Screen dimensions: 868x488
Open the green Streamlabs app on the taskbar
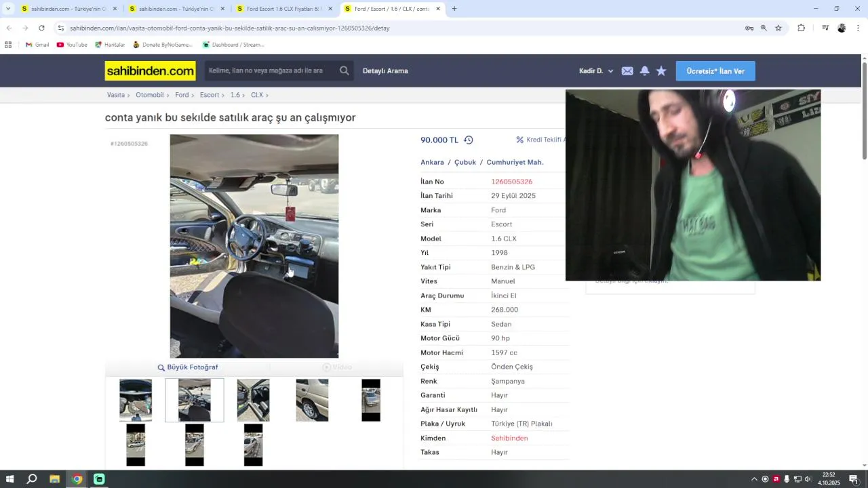click(99, 479)
